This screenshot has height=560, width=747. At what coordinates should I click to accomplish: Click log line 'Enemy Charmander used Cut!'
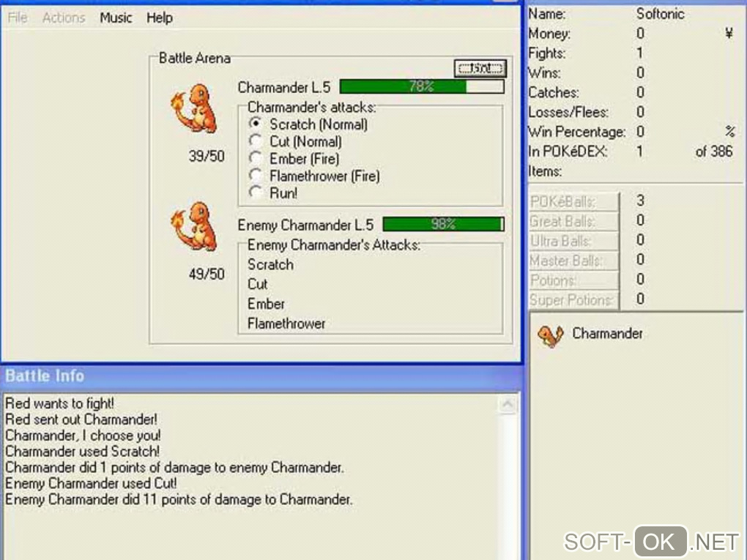pos(91,483)
